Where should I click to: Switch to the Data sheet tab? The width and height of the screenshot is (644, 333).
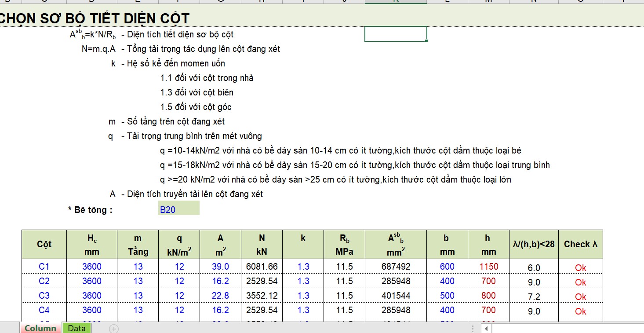76,328
